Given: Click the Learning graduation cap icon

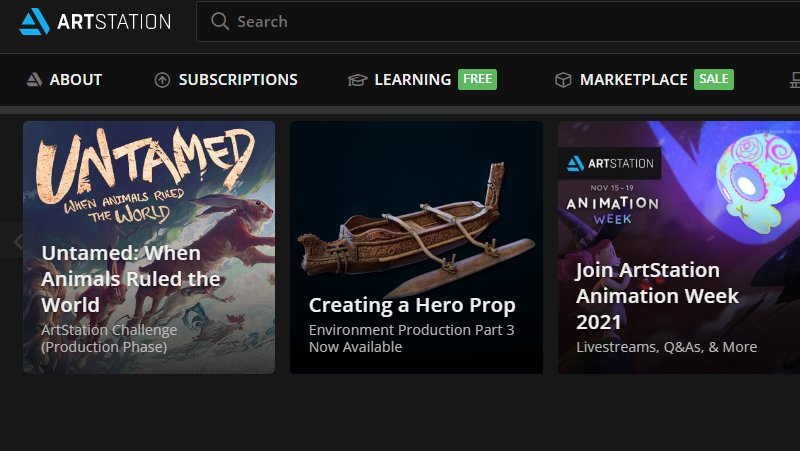Looking at the screenshot, I should point(357,80).
